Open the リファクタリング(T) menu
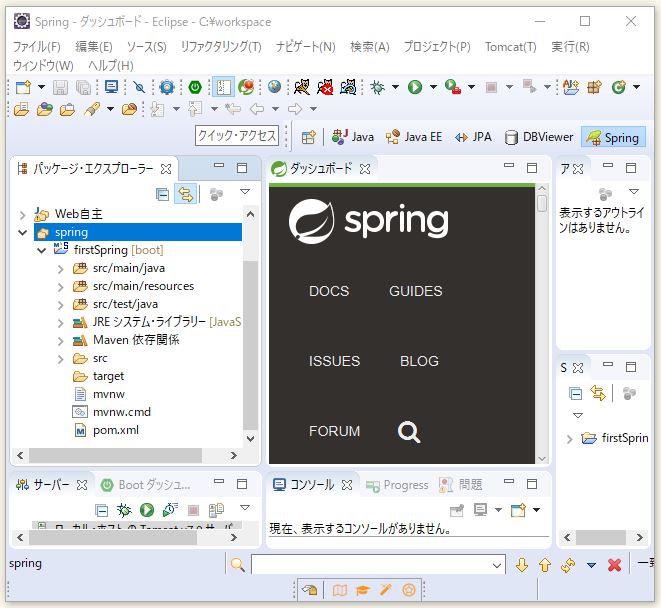 click(221, 46)
